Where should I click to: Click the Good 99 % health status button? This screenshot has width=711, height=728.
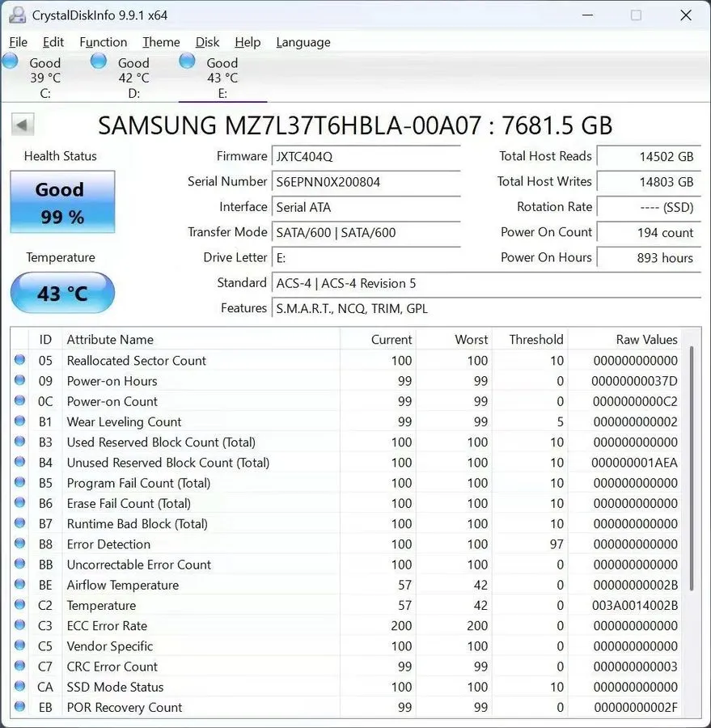click(x=62, y=202)
